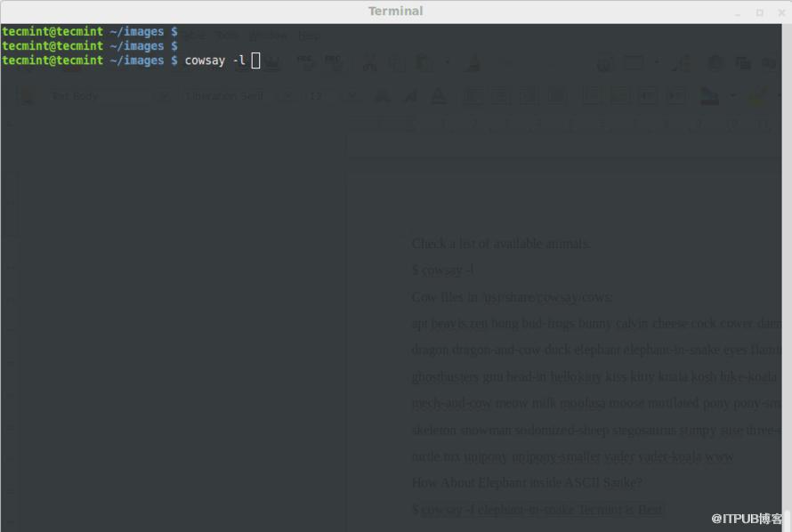Click "How About Elephant inside ASCII Snake?" in document

tap(527, 482)
